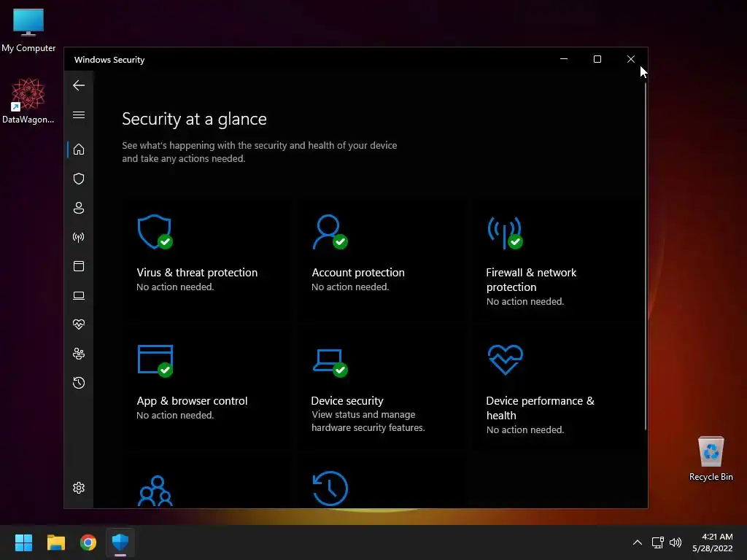This screenshot has width=747, height=560.
Task: Select the Home icon in sidebar
Action: pos(79,149)
